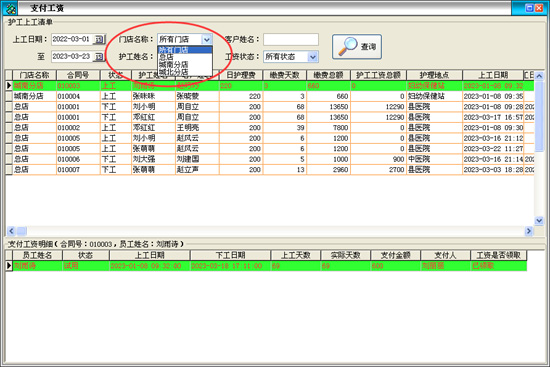Click the 实际天数 detail column header
This screenshot has height=367, width=550.
point(346,255)
